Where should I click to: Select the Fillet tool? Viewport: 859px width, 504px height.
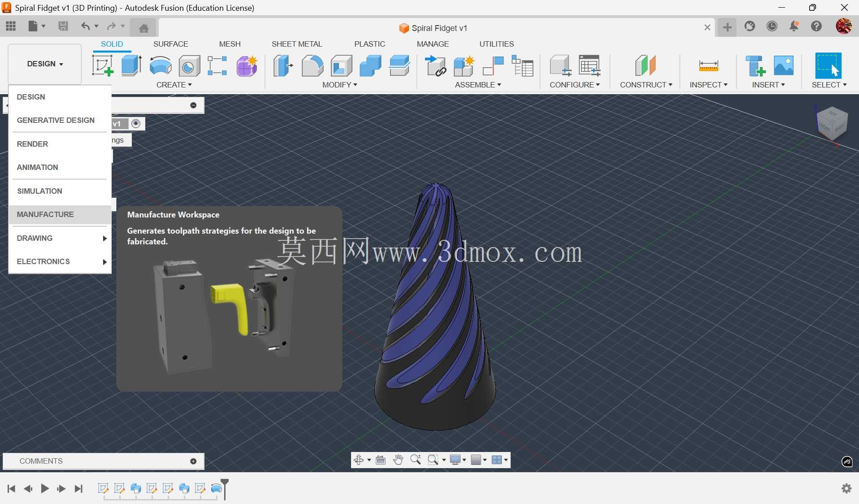pyautogui.click(x=312, y=65)
